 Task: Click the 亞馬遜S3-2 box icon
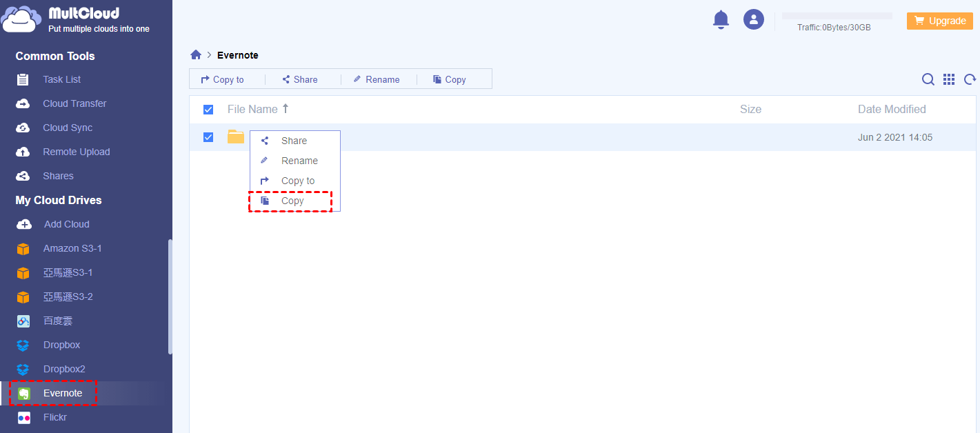[23, 297]
